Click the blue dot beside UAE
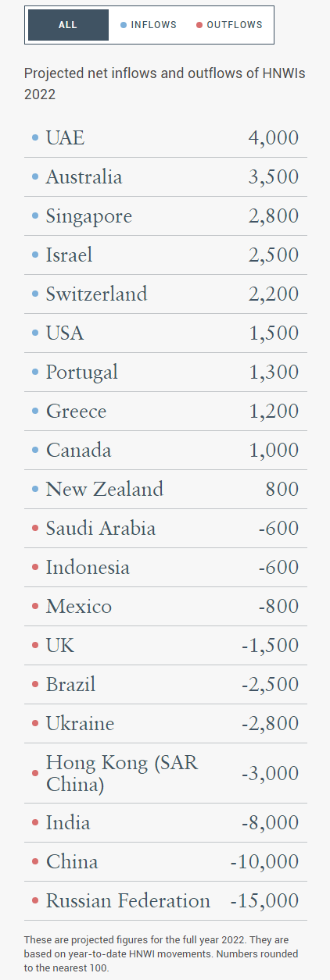 coord(35,138)
